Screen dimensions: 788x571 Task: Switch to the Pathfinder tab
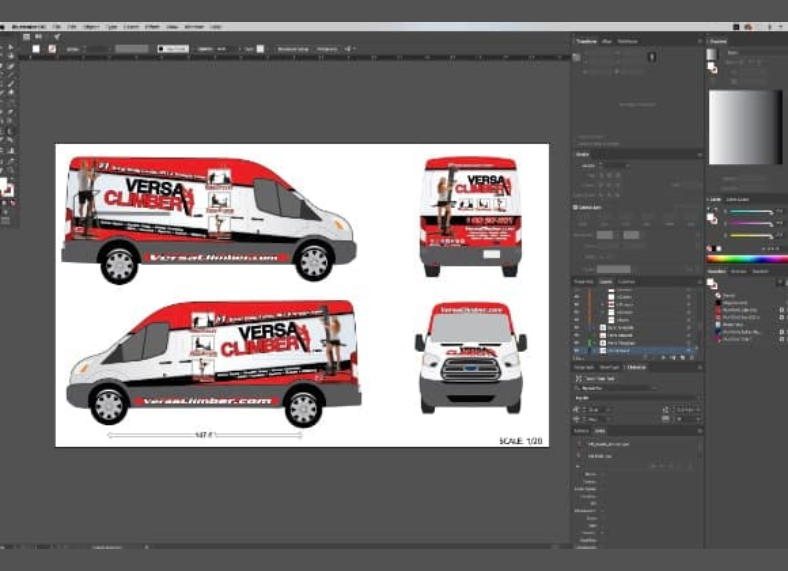tap(628, 41)
